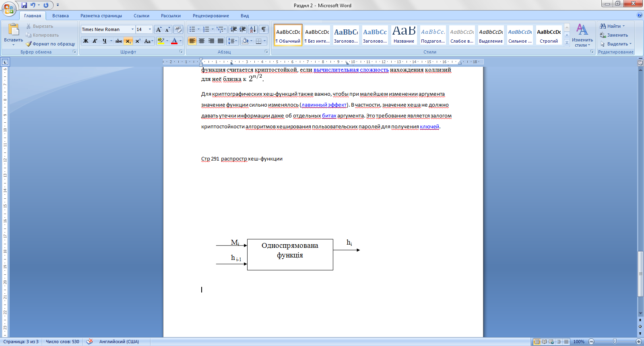Follow the лавинный эффект hyperlink

point(324,105)
